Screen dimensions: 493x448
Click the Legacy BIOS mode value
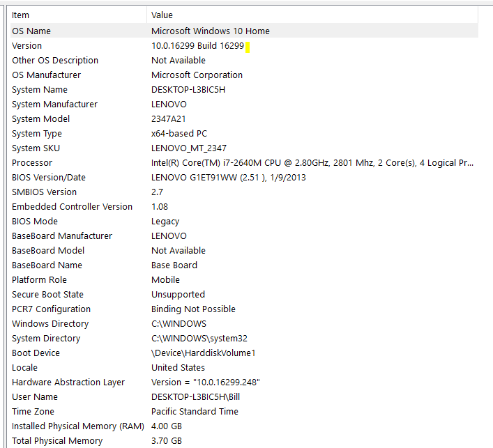tap(165, 222)
